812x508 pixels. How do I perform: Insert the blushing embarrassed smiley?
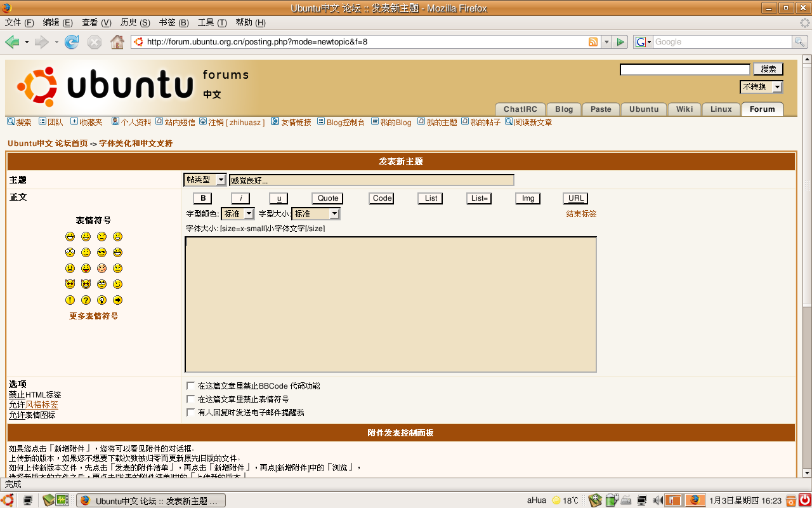pyautogui.click(x=101, y=268)
